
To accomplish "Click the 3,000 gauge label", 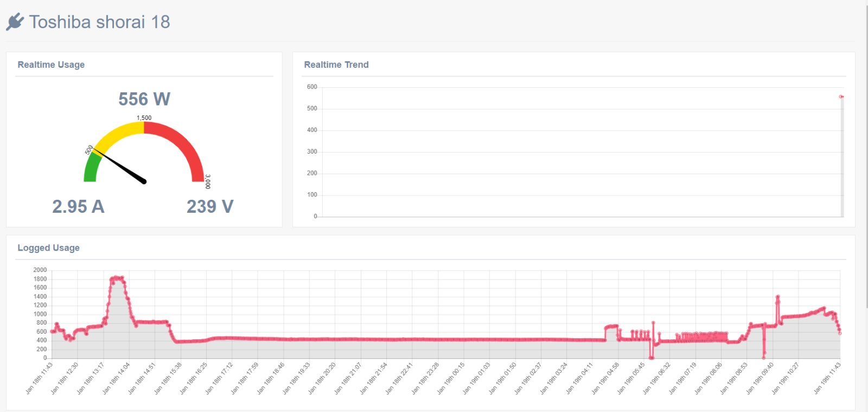I will pyautogui.click(x=207, y=181).
